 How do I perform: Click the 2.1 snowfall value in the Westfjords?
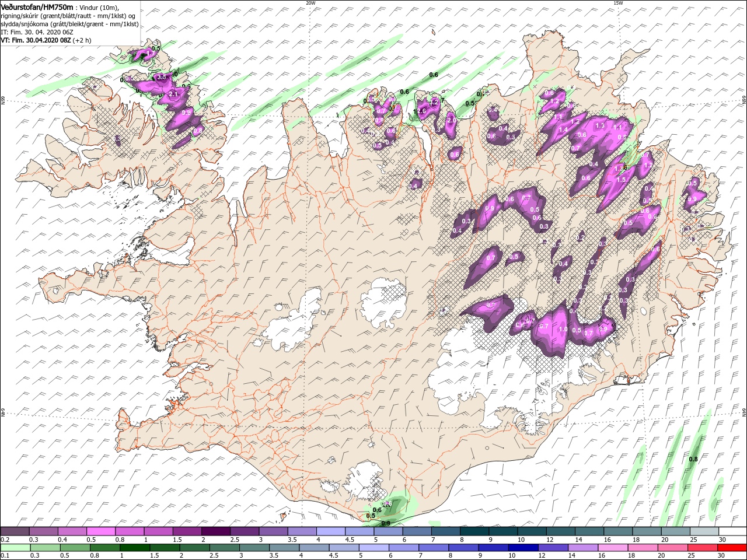pos(173,94)
